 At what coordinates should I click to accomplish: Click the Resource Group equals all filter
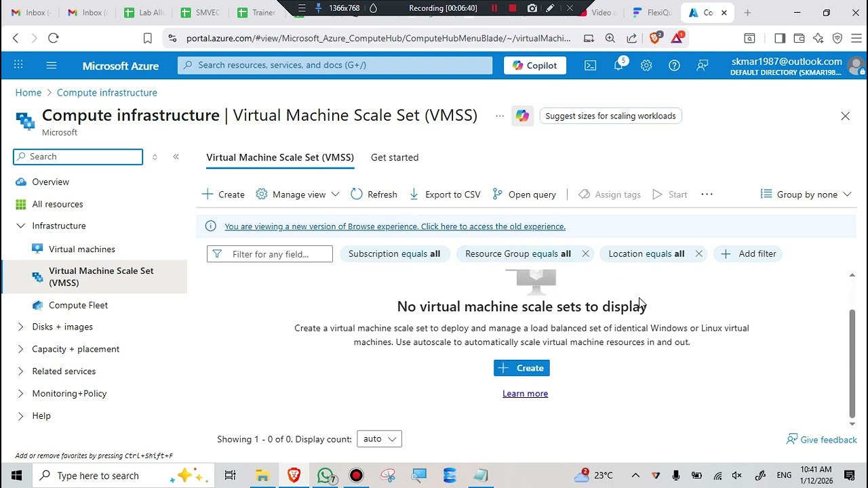[518, 253]
